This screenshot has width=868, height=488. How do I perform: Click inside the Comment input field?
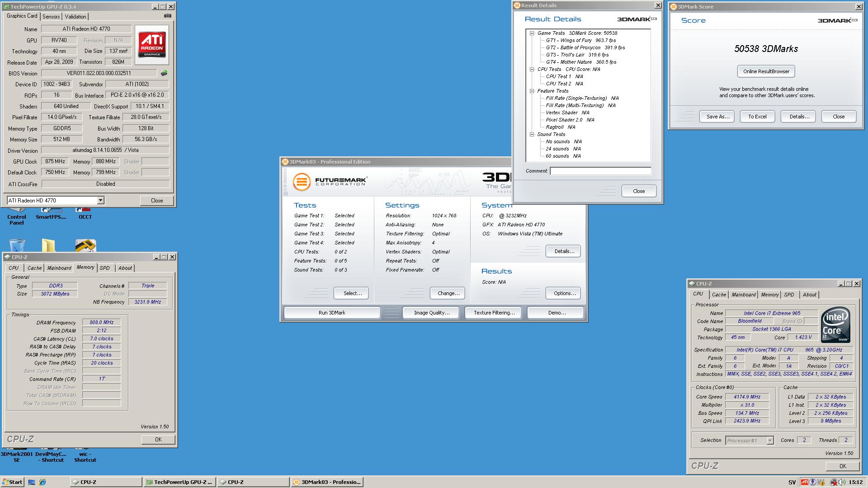click(x=600, y=171)
